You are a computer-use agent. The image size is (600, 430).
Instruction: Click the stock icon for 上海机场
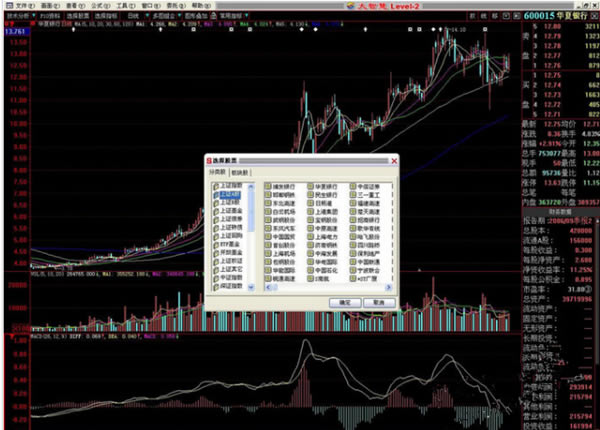pyautogui.click(x=268, y=254)
